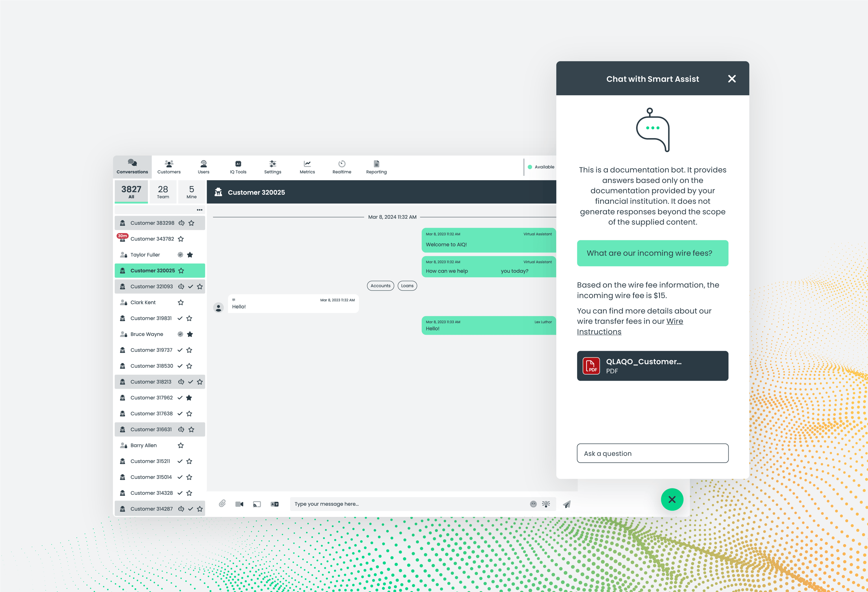The image size is (868, 592).
Task: Open the Reporting menu item
Action: pyautogui.click(x=376, y=167)
